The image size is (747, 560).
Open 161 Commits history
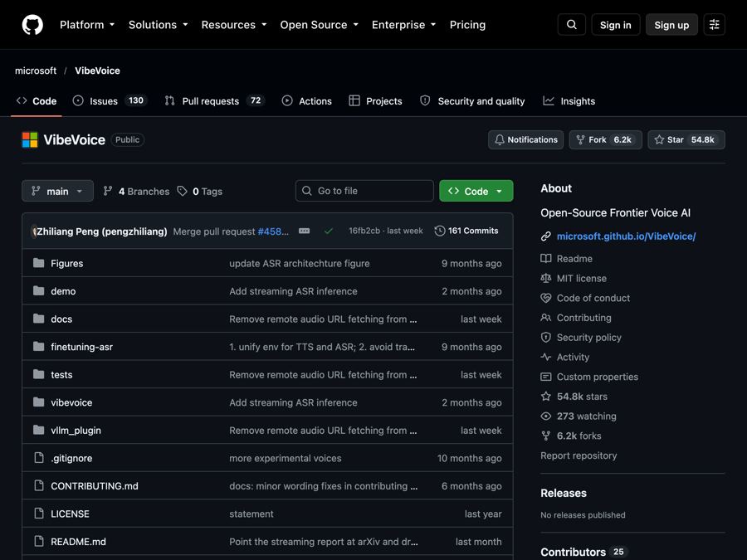coord(466,231)
